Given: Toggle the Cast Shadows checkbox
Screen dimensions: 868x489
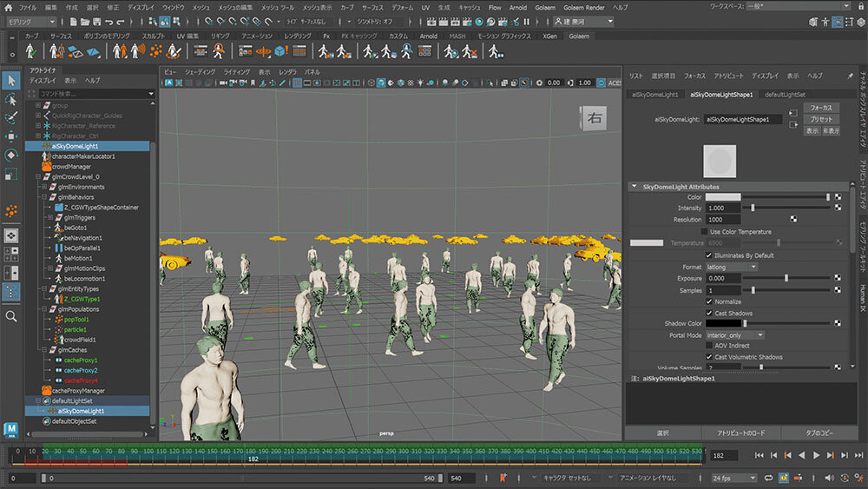Looking at the screenshot, I should coord(709,313).
